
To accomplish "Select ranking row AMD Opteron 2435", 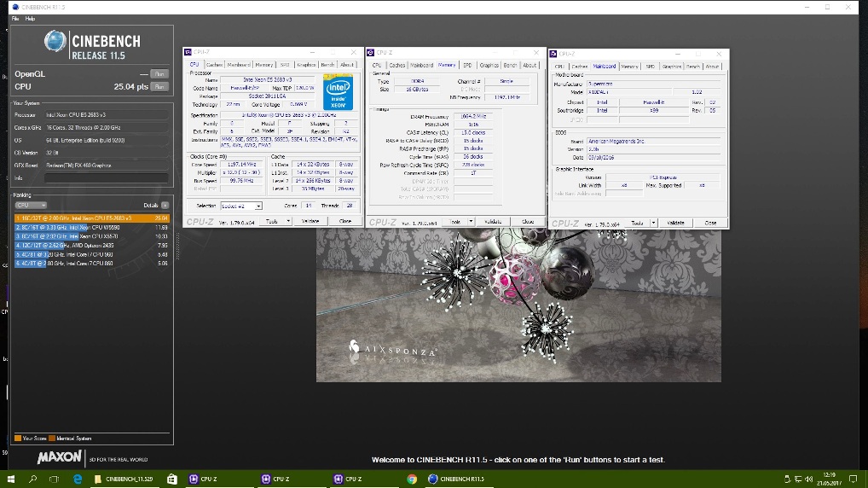I will (x=92, y=246).
